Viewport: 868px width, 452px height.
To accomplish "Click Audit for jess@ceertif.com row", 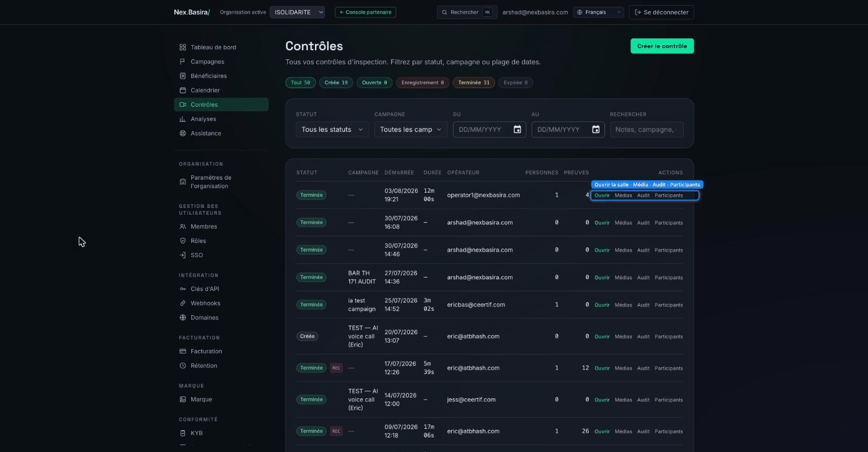I will tap(644, 400).
